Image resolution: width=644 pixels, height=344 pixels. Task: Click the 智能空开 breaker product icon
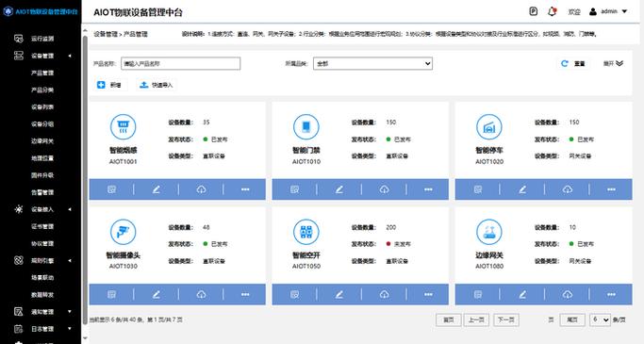tap(306, 232)
